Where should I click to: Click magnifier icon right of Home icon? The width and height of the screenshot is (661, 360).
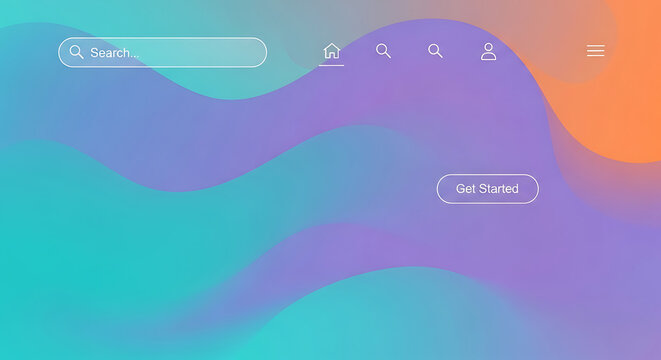pos(383,51)
